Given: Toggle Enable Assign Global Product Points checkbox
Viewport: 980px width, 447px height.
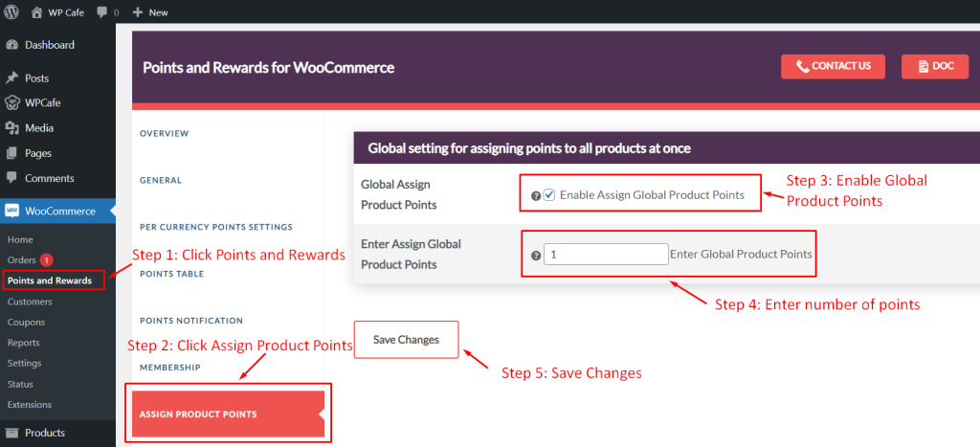Looking at the screenshot, I should [x=549, y=195].
